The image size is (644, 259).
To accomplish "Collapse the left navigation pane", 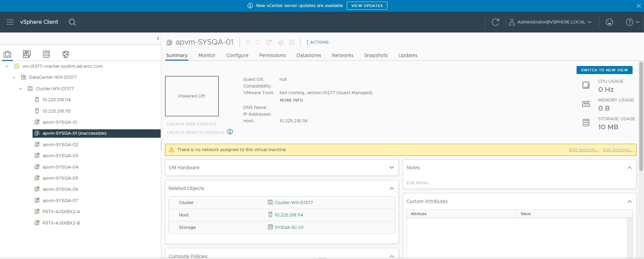I will pos(158,39).
